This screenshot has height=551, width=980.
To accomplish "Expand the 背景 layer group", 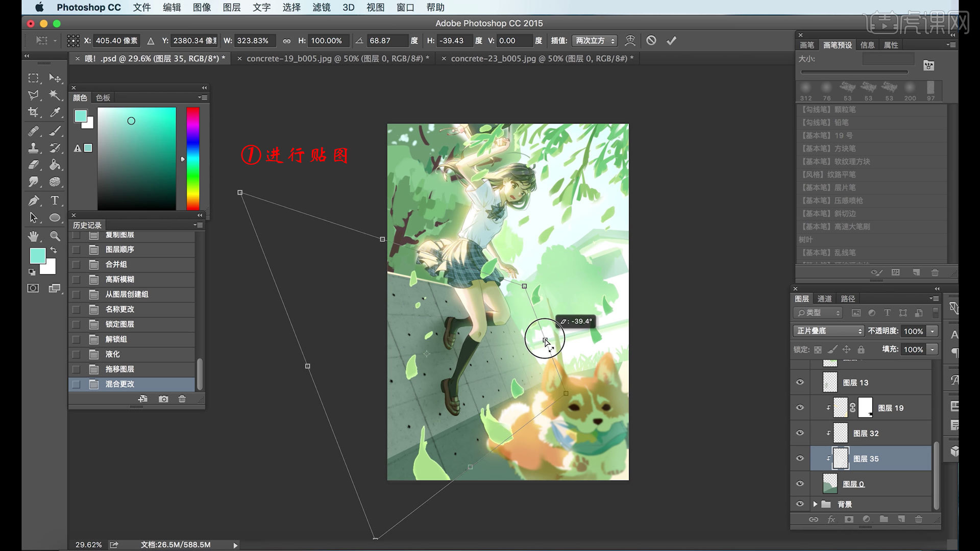I will (x=815, y=504).
